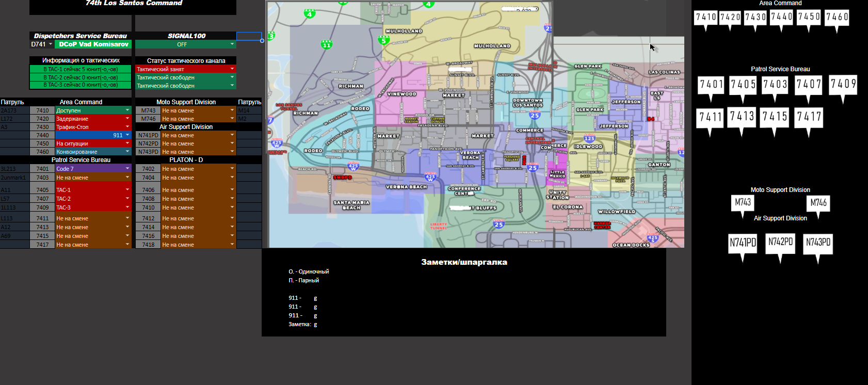This screenshot has width=868, height=385.
Task: Select patrol cell 'L172'
Action: pos(15,119)
